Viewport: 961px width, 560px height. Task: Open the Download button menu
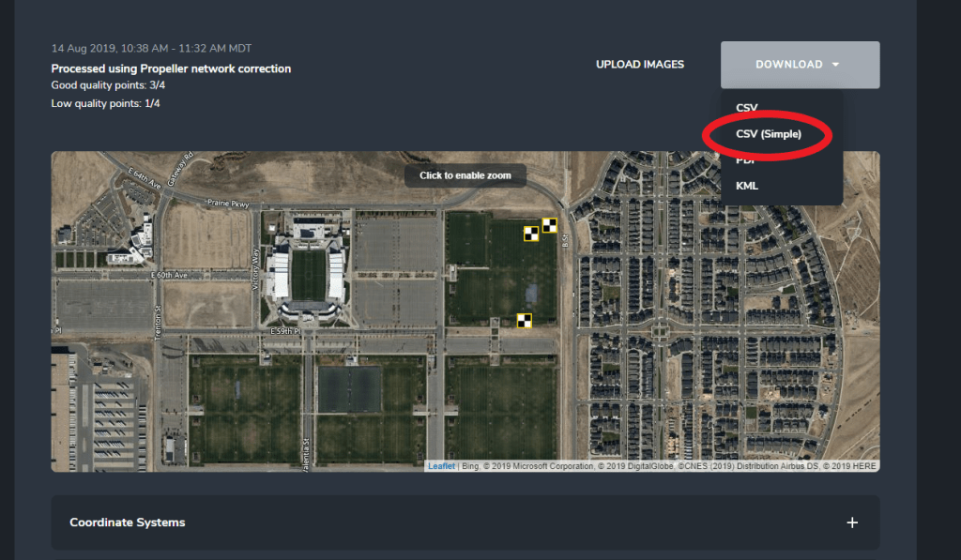800,65
